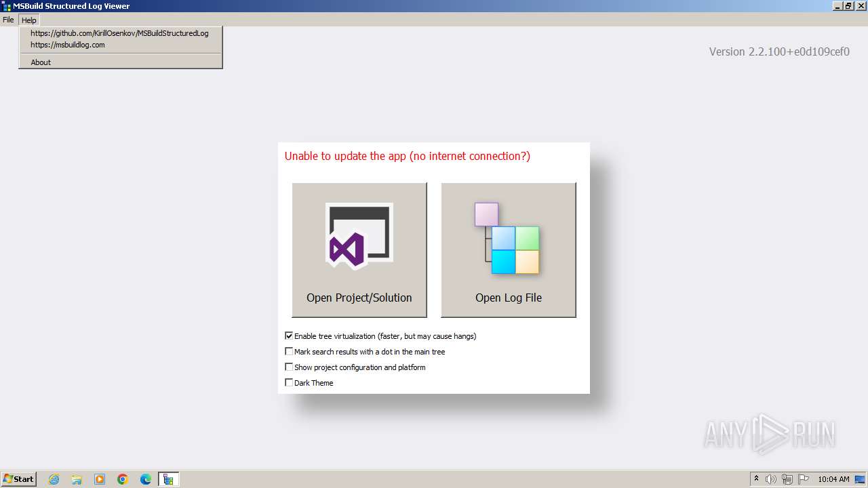The width and height of the screenshot is (868, 488).
Task: Open the Windows Start menu
Action: (19, 479)
